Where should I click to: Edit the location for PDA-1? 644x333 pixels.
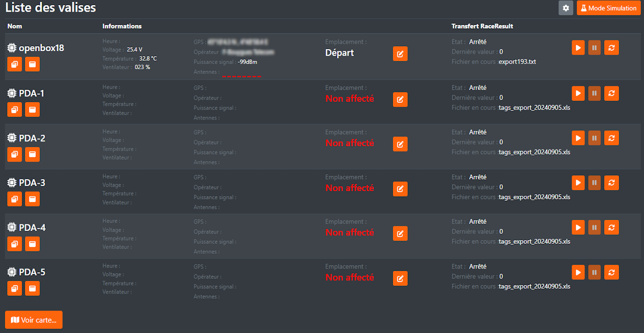400,100
